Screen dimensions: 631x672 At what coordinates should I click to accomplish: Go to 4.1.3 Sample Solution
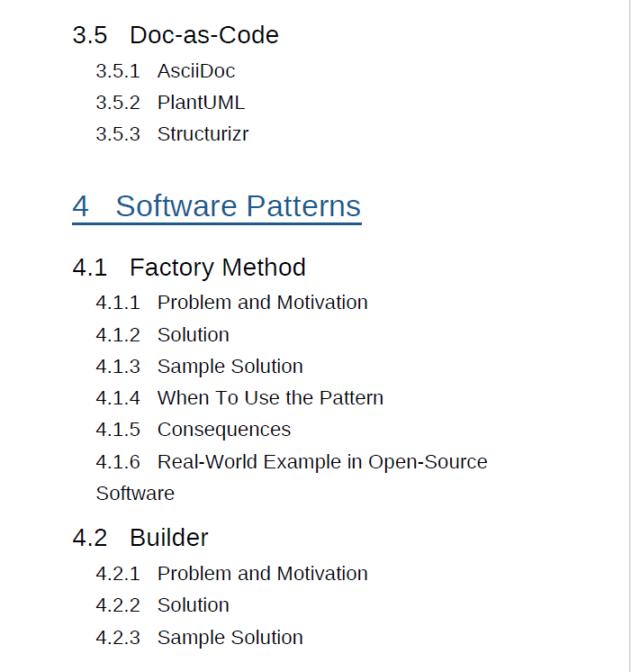tap(230, 367)
